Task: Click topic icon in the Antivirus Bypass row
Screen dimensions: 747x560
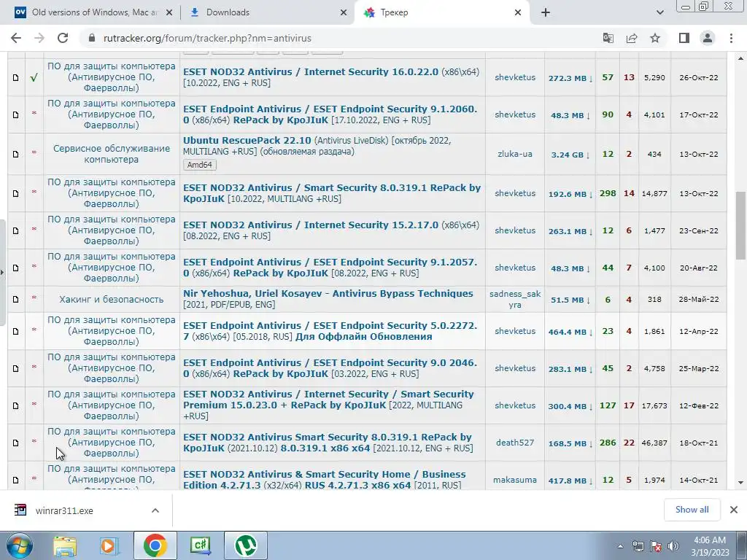Action: (16, 300)
